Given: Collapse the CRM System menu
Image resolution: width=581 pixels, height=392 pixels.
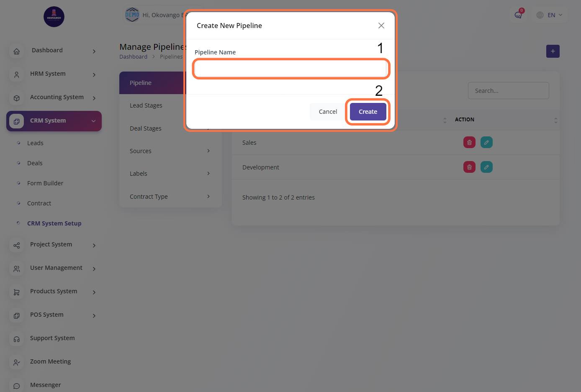Looking at the screenshot, I should [x=93, y=121].
